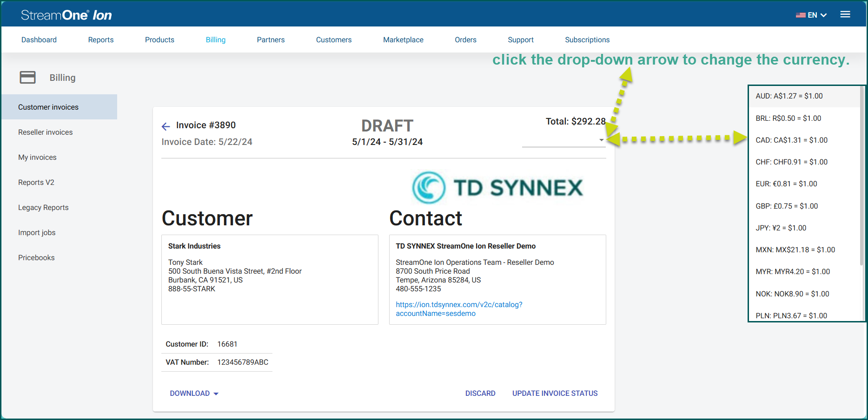Click the Stark Industries customer name

pos(194,246)
